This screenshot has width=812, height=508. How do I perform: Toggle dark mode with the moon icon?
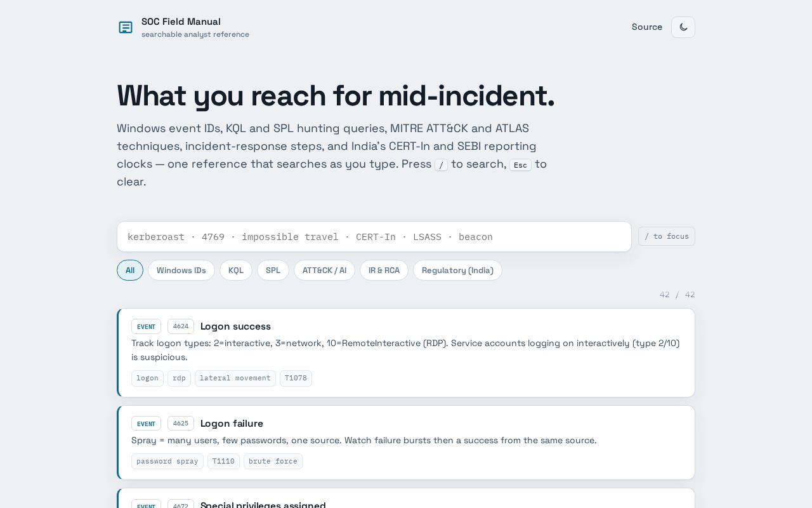683,27
